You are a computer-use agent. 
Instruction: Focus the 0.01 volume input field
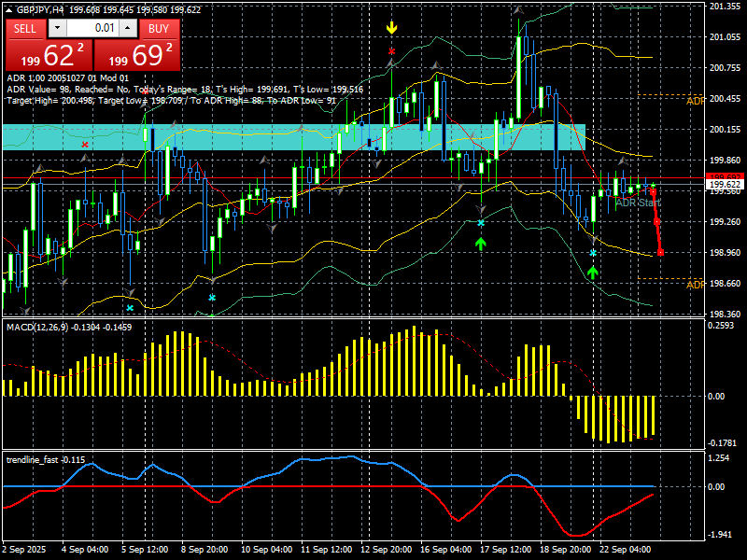click(x=92, y=29)
